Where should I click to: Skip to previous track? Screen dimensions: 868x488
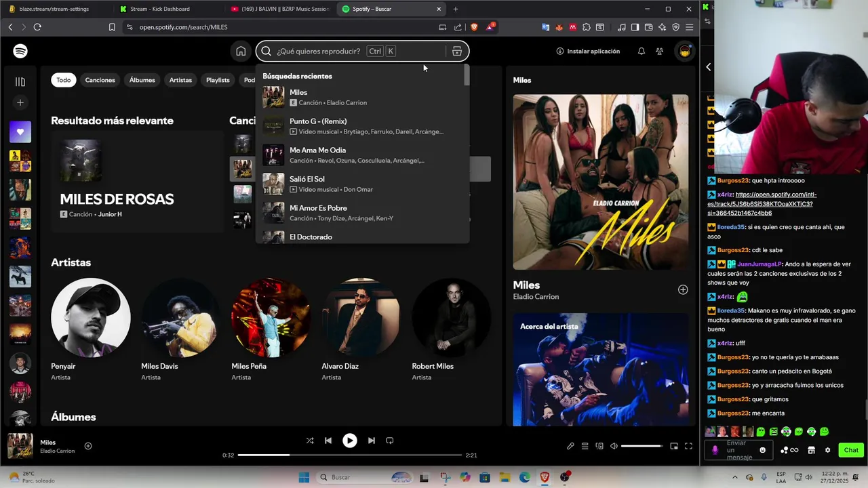[x=328, y=441]
